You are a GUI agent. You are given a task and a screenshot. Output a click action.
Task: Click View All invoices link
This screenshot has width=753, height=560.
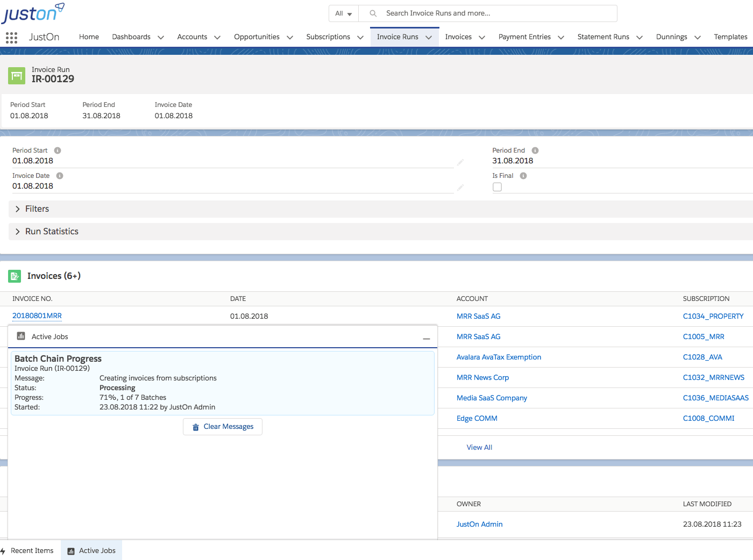(x=479, y=448)
